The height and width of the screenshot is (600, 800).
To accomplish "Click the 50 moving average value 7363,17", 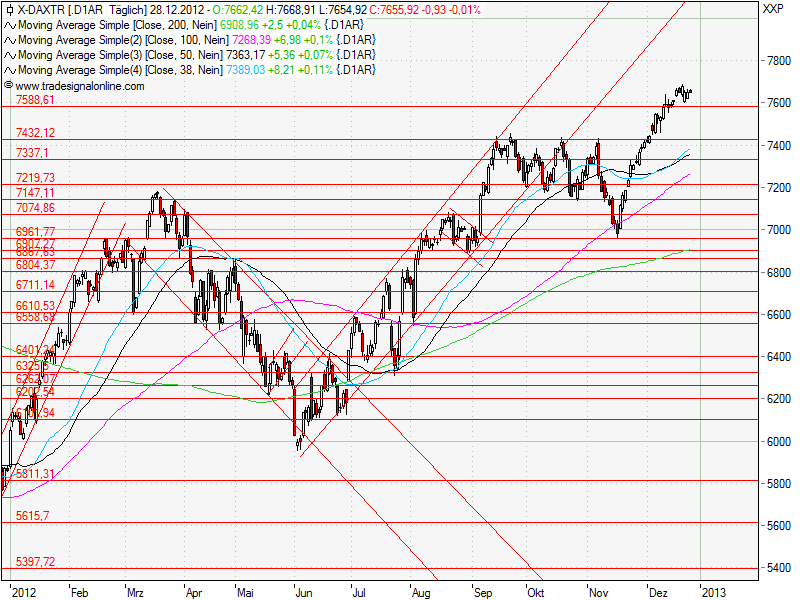I will pyautogui.click(x=245, y=55).
